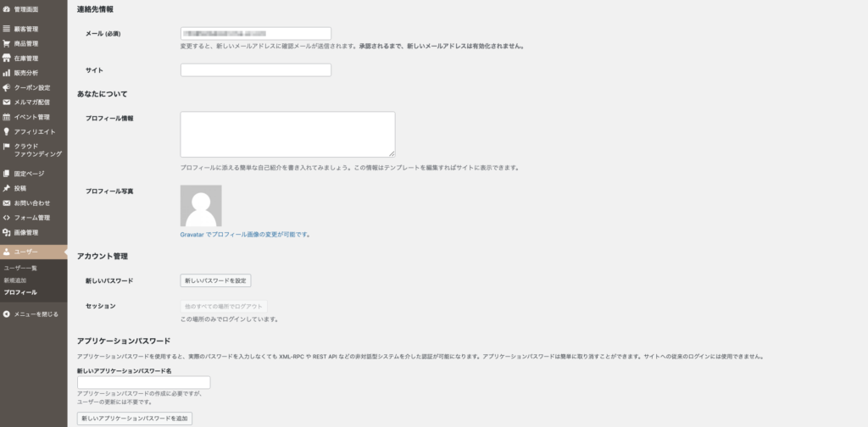Collapse sidebar with メニューを閉じる

(x=31, y=313)
